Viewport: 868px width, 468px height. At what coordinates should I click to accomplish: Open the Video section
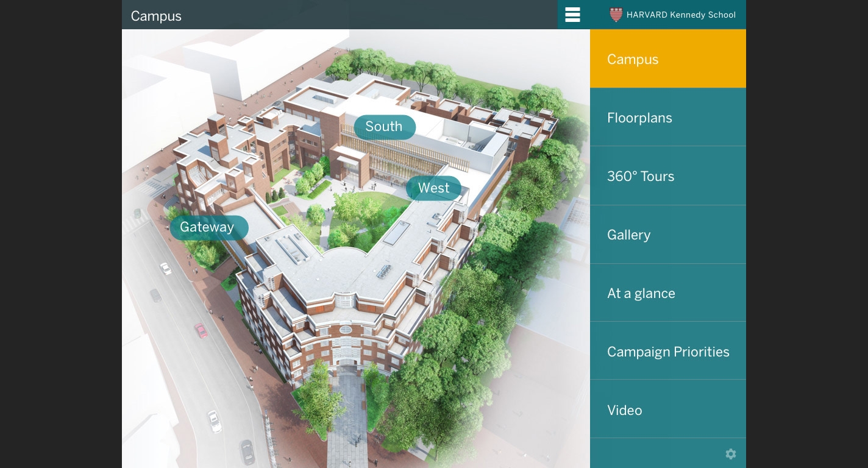click(668, 409)
